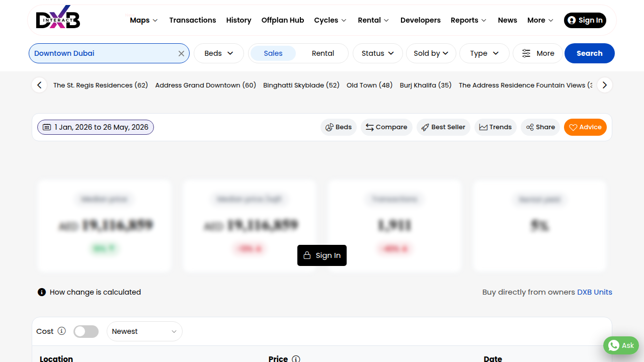
Task: Expand the Cycles menu
Action: click(330, 20)
